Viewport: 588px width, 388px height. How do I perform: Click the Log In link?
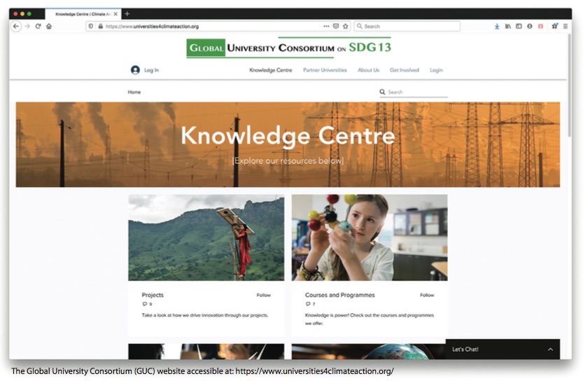(151, 70)
